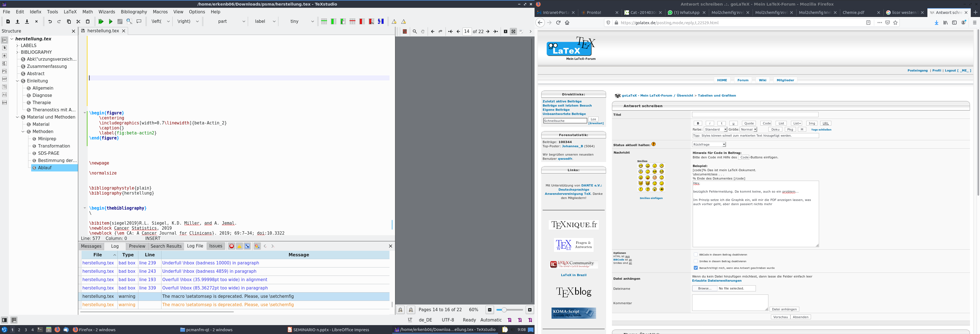Screen dimensions: 980x334
Task: Select the hand scroll tool in PDF viewer
Action: tap(423, 31)
